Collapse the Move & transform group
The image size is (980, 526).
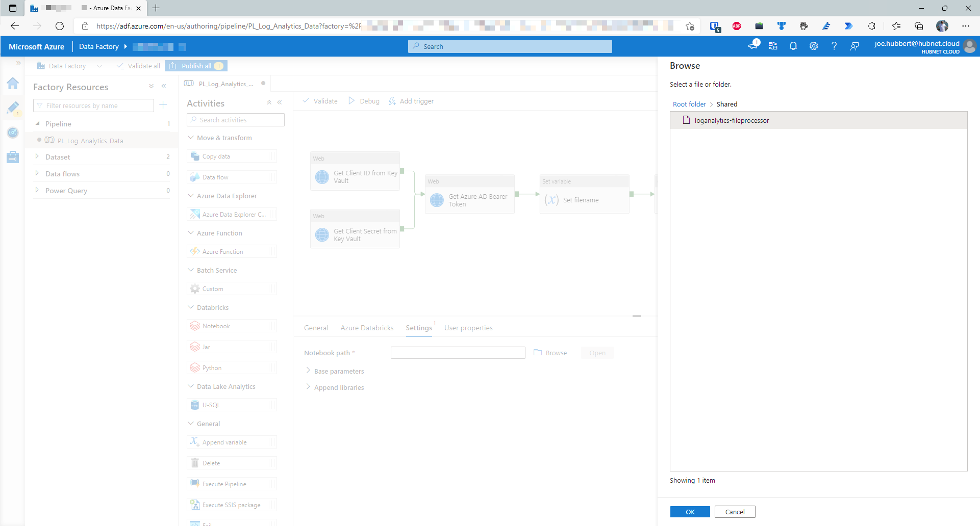[x=191, y=138]
